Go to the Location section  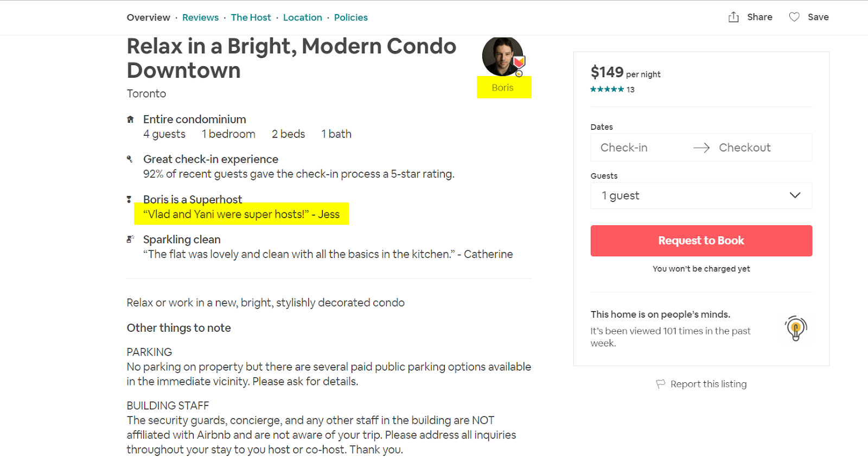pos(303,17)
